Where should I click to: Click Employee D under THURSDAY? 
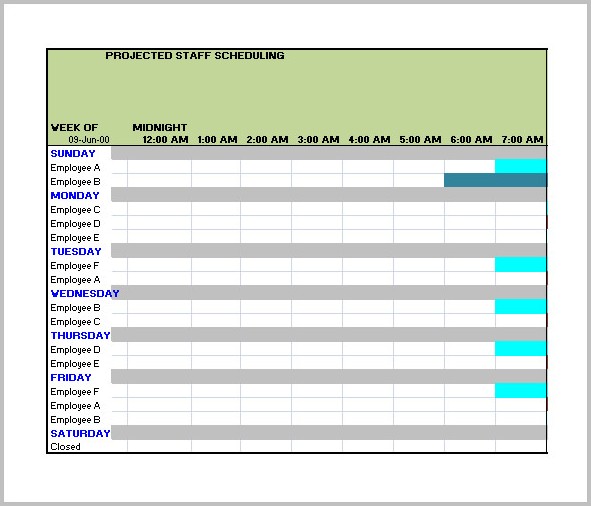pos(75,350)
